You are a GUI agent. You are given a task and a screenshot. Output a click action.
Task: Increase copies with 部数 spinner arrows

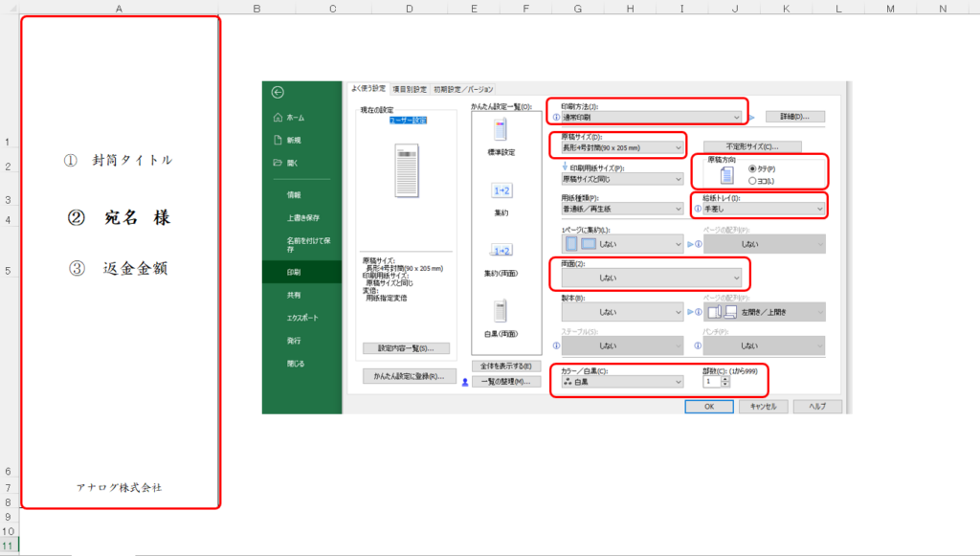tap(724, 377)
